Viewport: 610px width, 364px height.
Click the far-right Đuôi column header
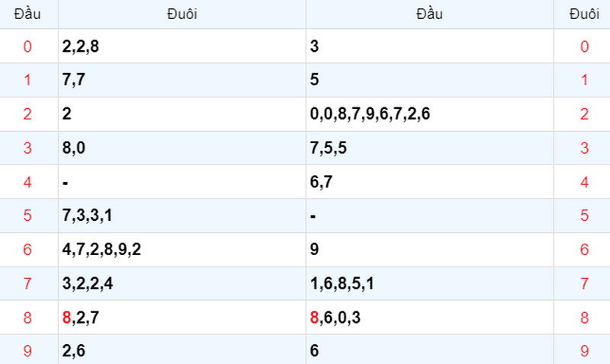pos(584,14)
